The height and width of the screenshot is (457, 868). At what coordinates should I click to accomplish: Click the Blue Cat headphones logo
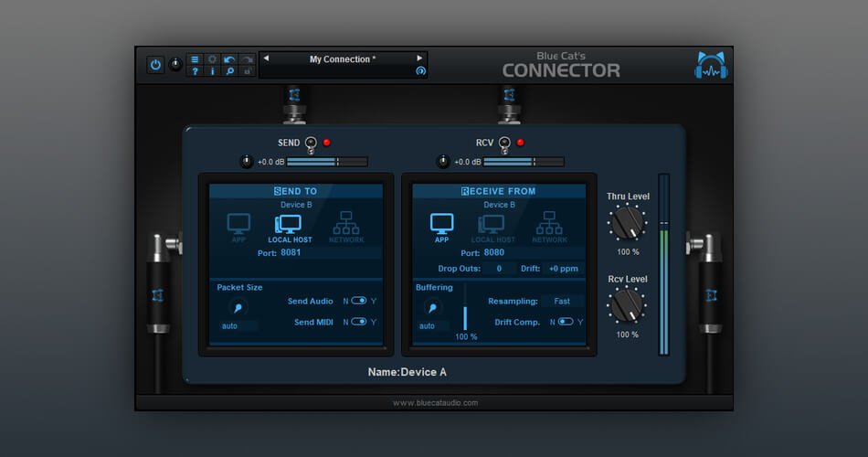tap(711, 66)
